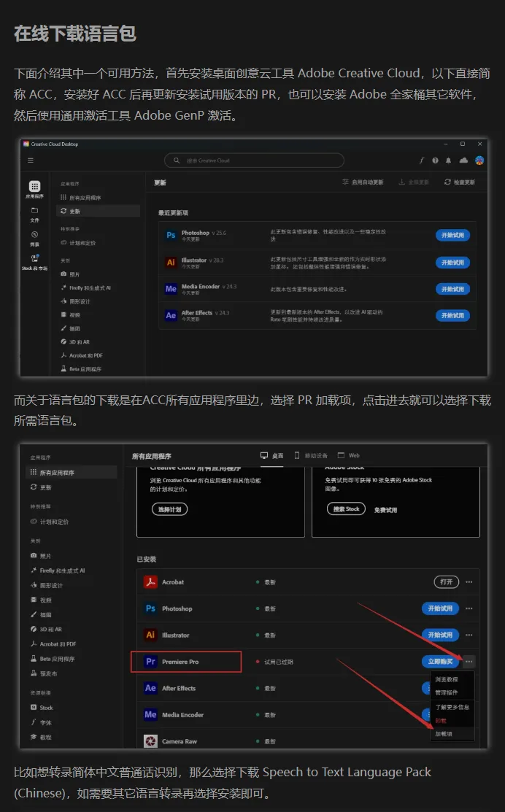Screen dimensions: 505x812
Task: Select the 应用程序 grid icon in left rail
Action: pyautogui.click(x=35, y=187)
